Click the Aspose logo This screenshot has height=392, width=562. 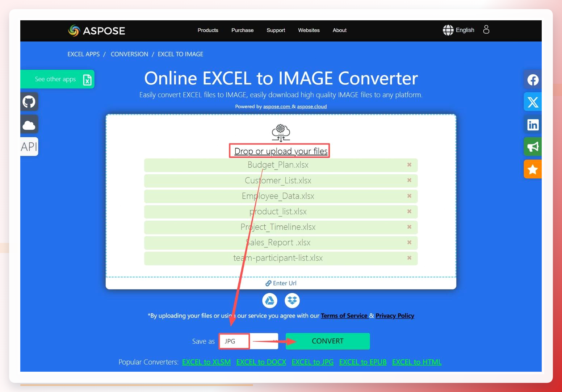[x=96, y=30]
